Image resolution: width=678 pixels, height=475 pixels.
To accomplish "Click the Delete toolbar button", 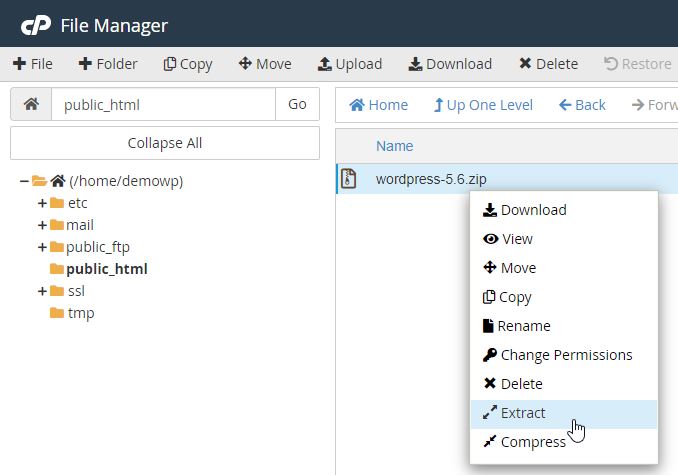I will point(548,64).
